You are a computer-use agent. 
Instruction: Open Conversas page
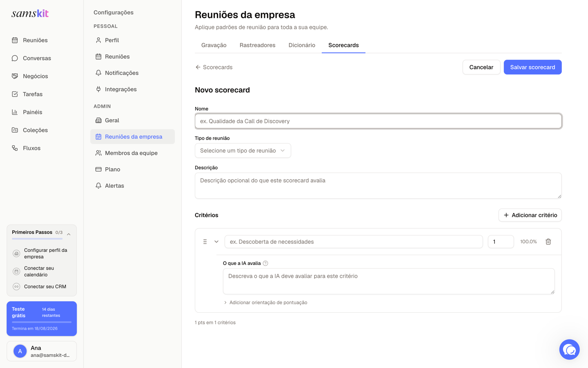coord(42,58)
